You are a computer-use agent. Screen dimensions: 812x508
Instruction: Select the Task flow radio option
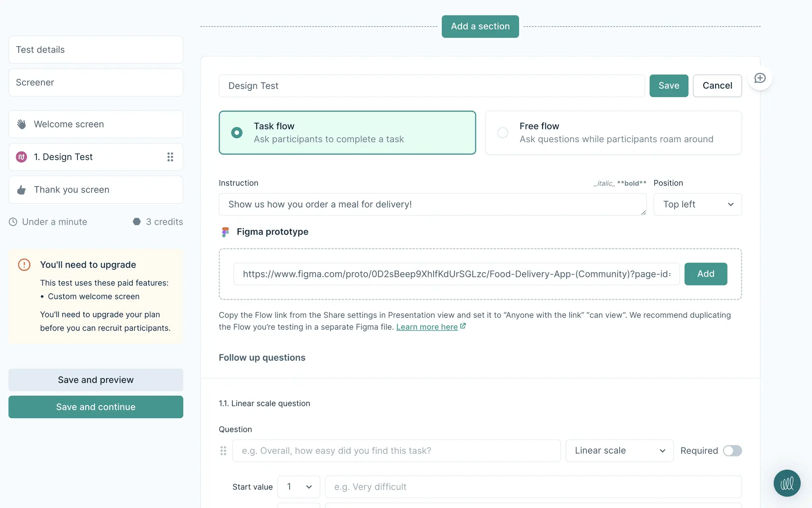pos(237,133)
